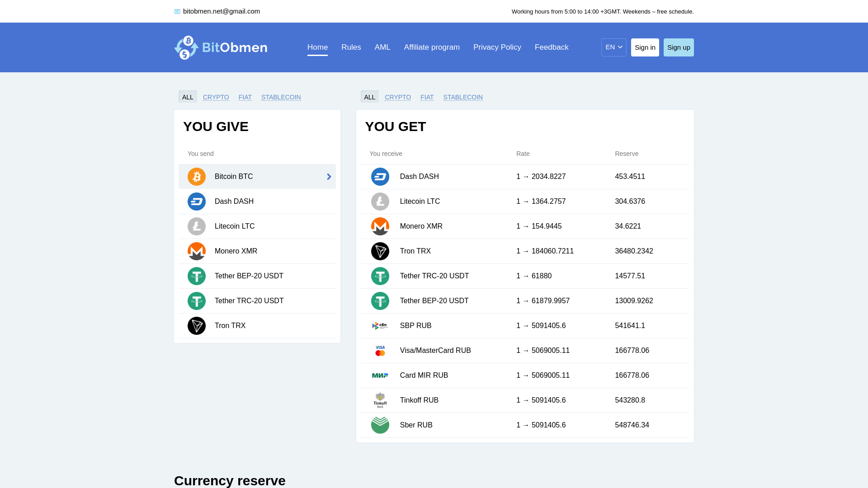The width and height of the screenshot is (868, 488).
Task: Filter You Get by FIAT
Action: (x=427, y=97)
